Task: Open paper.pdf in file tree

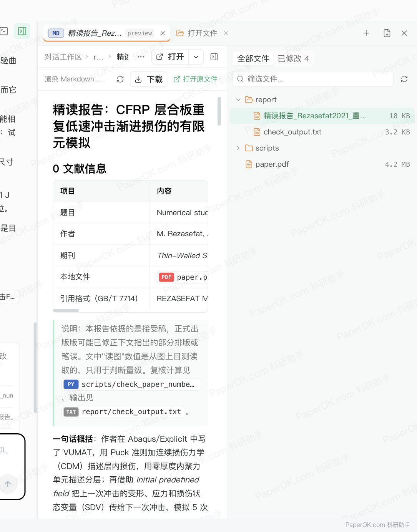Action: [x=322, y=164]
